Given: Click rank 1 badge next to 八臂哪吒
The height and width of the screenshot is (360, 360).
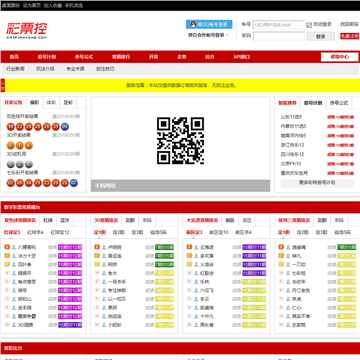Looking at the screenshot, I should point(7,247).
